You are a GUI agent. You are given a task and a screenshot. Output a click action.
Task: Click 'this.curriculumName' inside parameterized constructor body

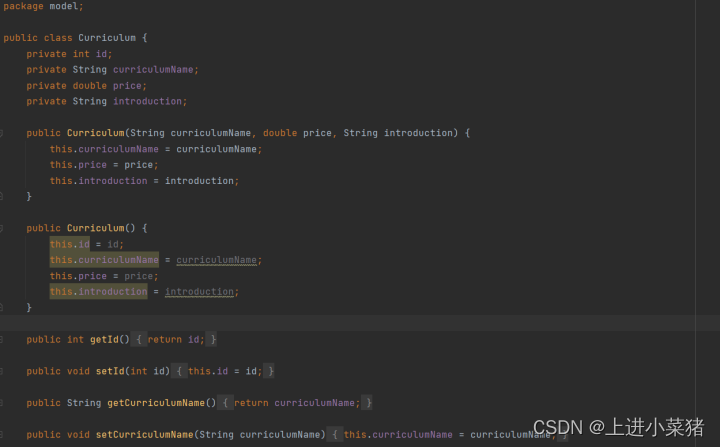[x=104, y=149]
